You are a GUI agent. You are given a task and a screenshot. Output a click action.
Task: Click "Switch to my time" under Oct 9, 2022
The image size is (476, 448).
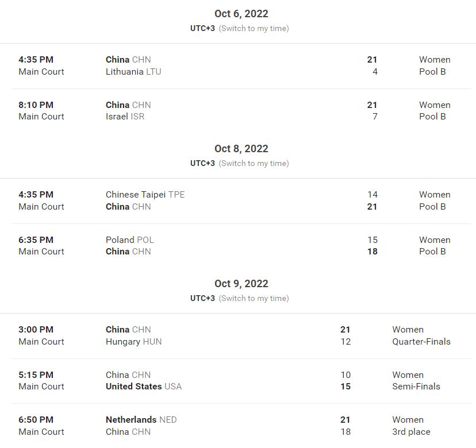pyautogui.click(x=254, y=298)
